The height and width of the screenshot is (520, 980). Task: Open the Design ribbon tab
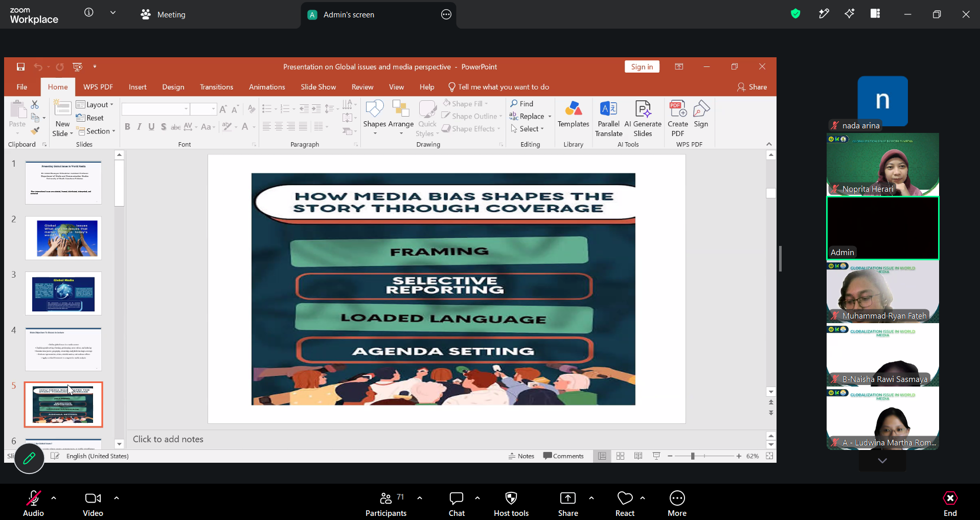(173, 87)
